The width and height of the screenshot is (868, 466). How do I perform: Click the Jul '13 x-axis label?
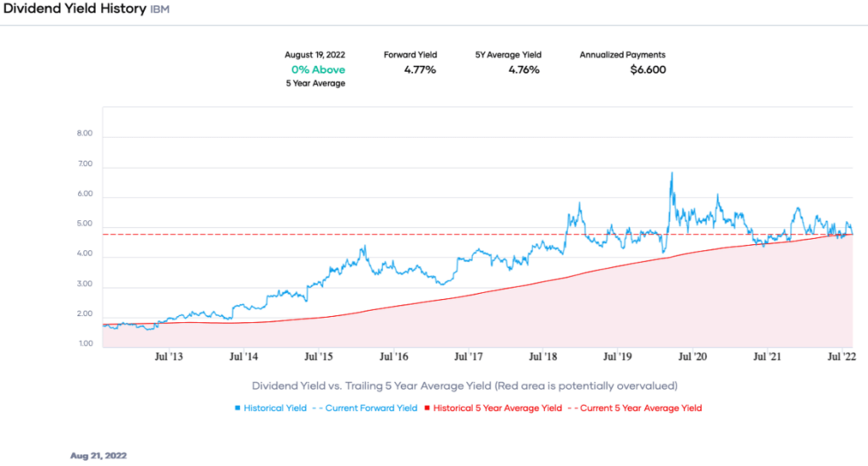pyautogui.click(x=169, y=357)
